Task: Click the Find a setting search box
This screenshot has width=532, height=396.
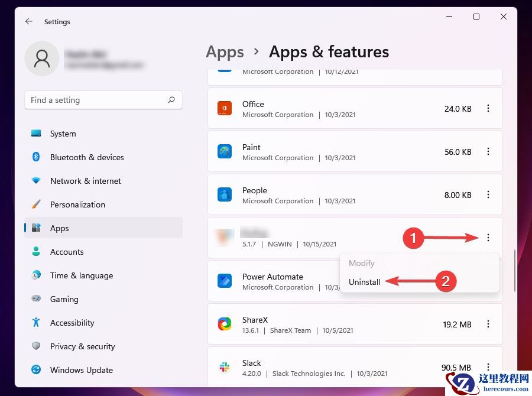Action: pyautogui.click(x=103, y=100)
